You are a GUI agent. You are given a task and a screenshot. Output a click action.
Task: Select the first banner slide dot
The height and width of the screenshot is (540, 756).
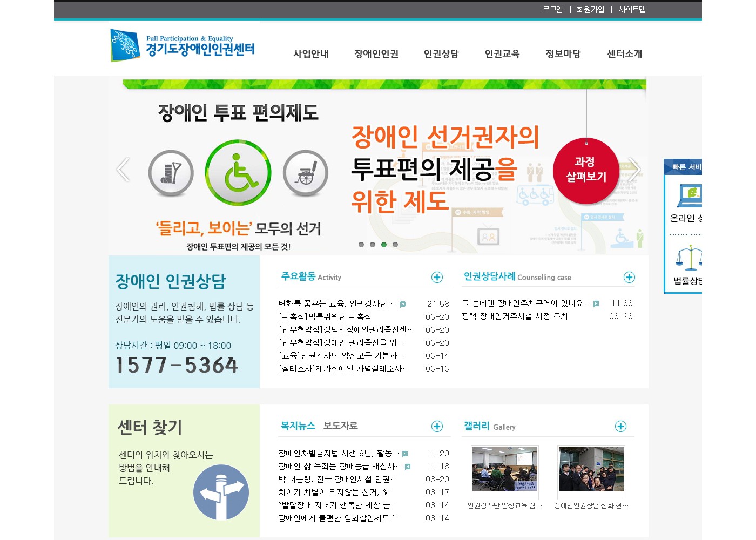click(361, 245)
